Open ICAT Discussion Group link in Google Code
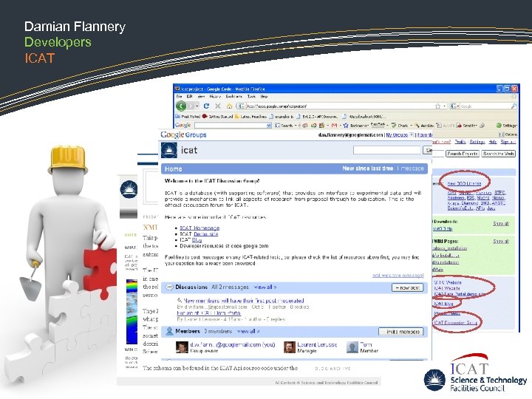The image size is (532, 399). (455, 323)
